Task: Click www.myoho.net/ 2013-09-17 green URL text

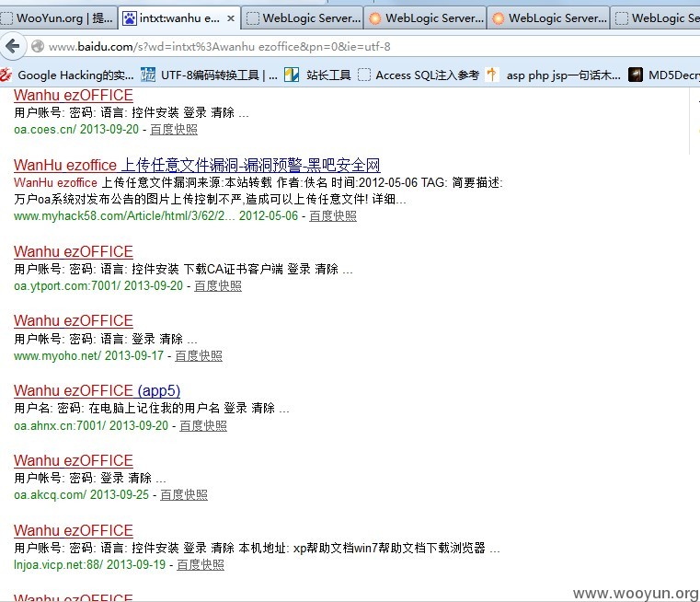Action: pyautogui.click(x=89, y=356)
